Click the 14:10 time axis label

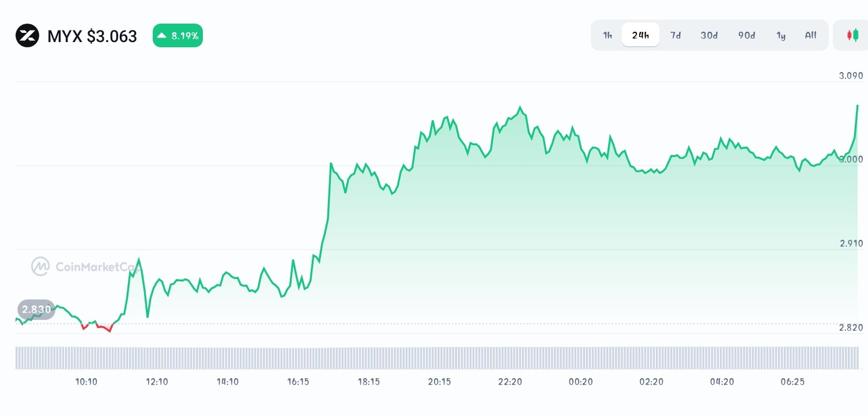click(228, 382)
